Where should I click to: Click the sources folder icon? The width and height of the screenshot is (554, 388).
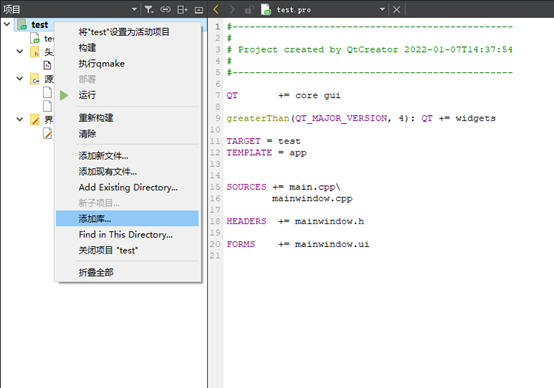click(x=35, y=79)
